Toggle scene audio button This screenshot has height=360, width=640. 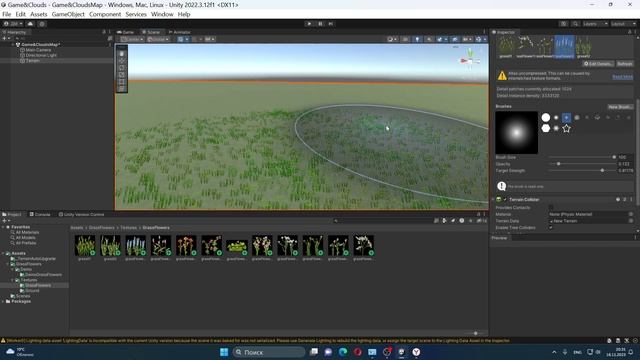429,39
